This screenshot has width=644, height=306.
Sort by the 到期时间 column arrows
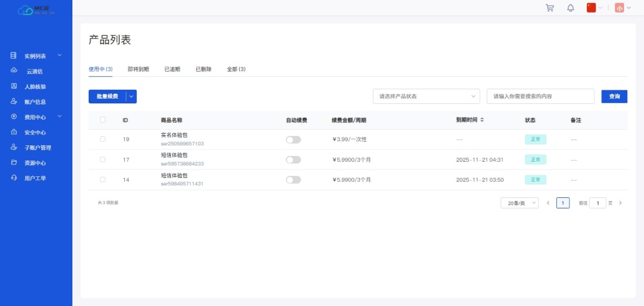[x=482, y=120]
